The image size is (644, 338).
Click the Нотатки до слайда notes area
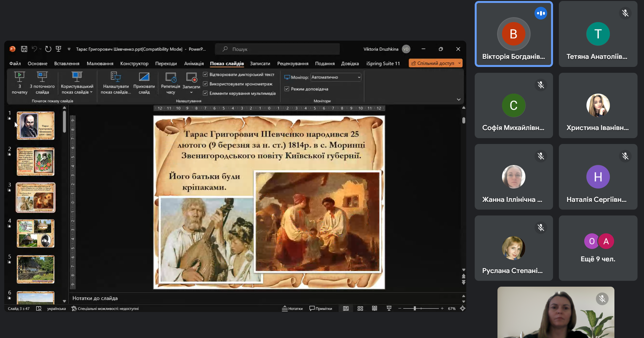tap(265, 298)
